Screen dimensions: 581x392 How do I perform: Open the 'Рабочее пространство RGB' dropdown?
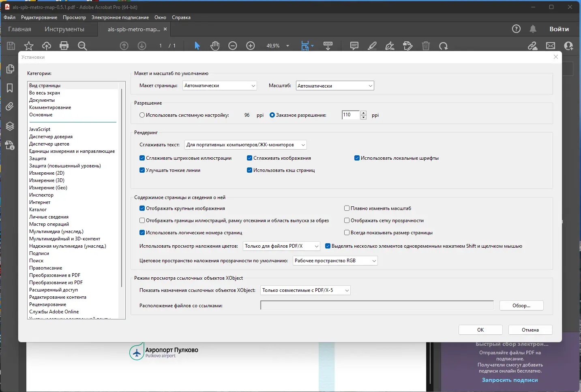click(x=335, y=261)
